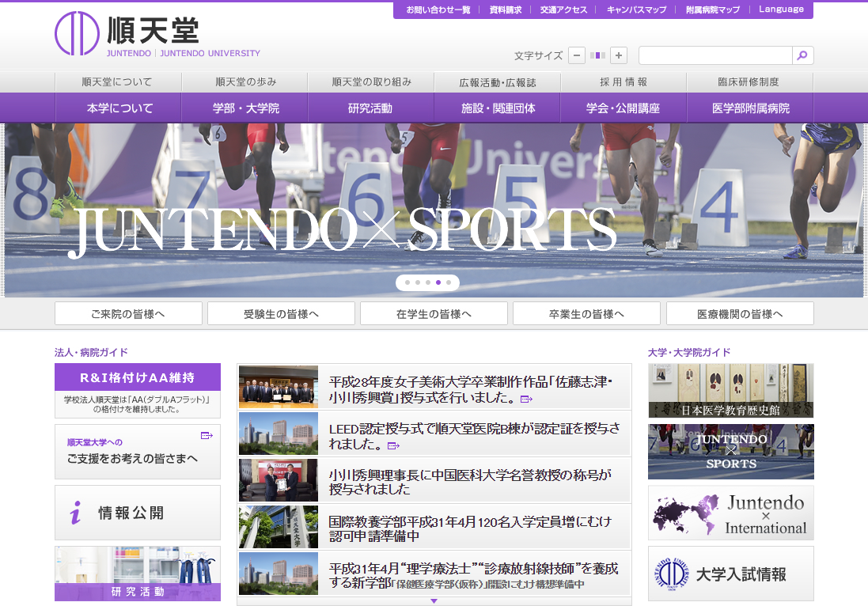This screenshot has width=868, height=606.
Task: Open 情報公開 banner
Action: (x=138, y=513)
